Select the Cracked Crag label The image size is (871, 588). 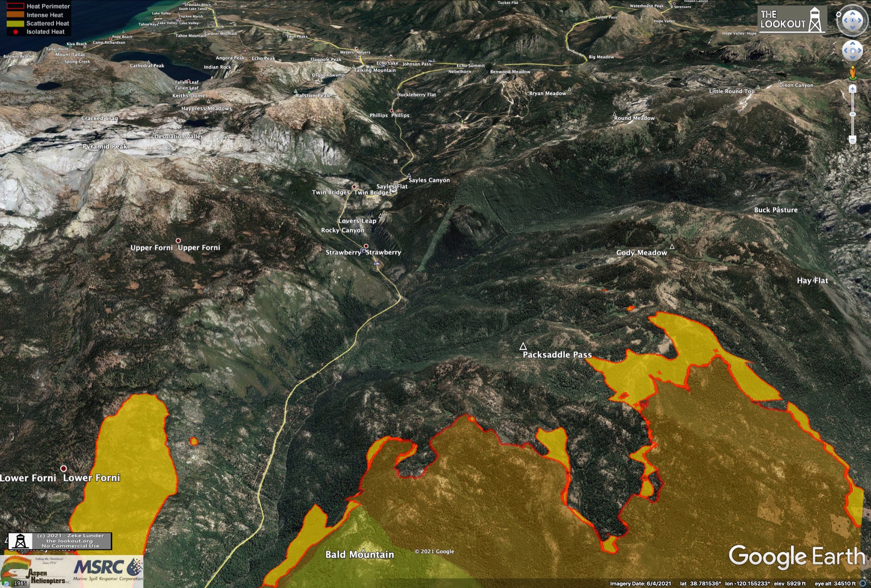(x=99, y=118)
